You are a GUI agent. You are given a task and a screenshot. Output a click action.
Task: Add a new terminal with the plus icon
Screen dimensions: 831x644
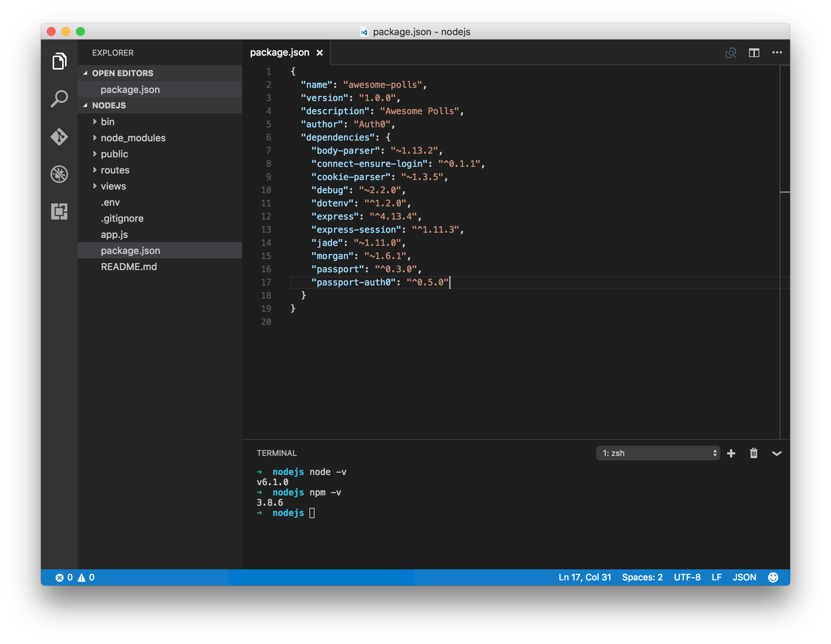click(x=731, y=453)
